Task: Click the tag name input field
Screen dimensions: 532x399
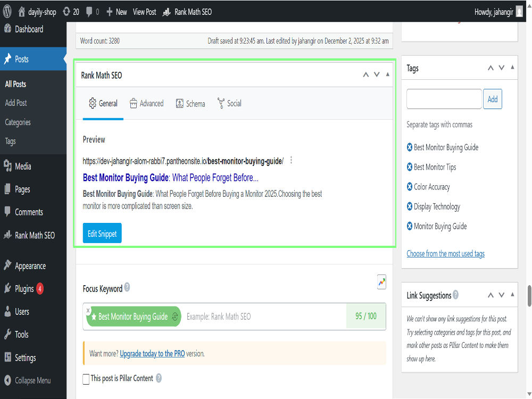Action: pos(444,99)
